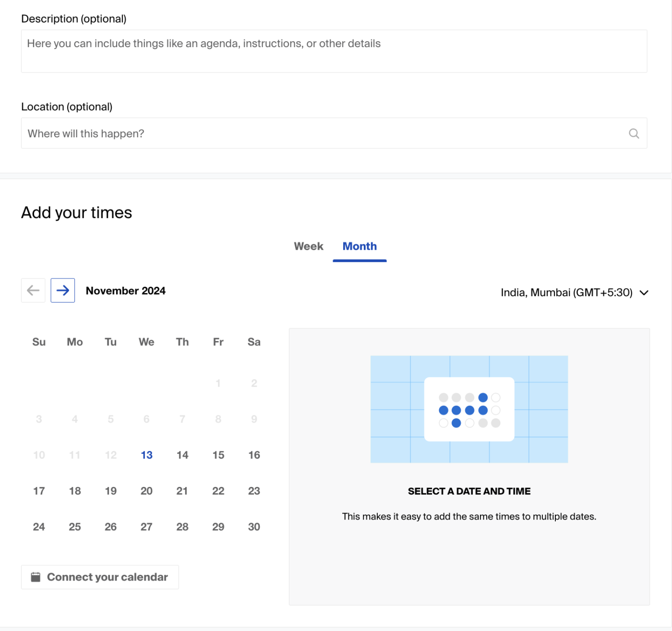Expand the timezone chevron arrow

644,292
